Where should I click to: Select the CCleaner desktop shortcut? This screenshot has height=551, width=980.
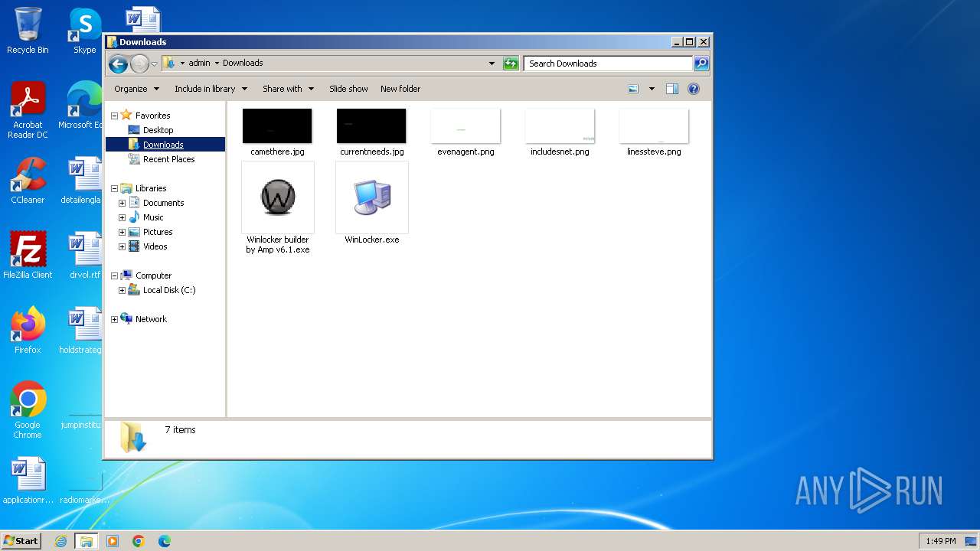point(28,181)
